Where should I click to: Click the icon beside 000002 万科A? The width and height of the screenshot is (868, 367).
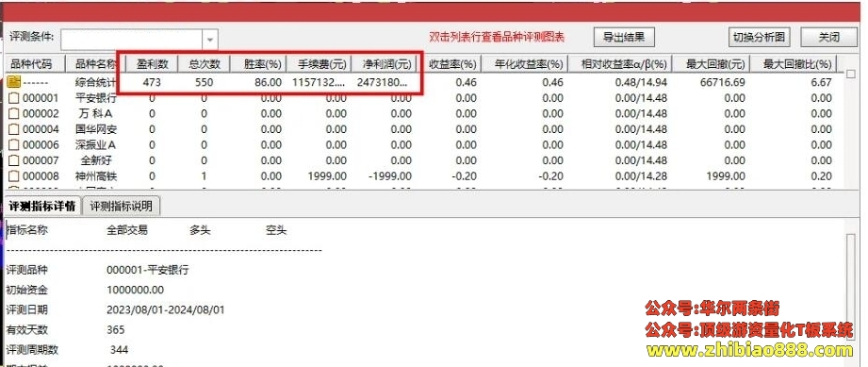tap(14, 114)
